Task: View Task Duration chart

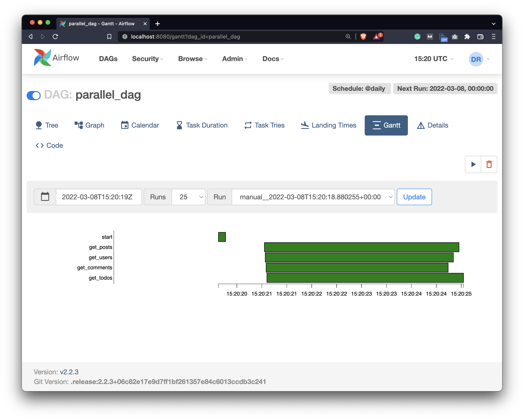Action: [x=202, y=125]
